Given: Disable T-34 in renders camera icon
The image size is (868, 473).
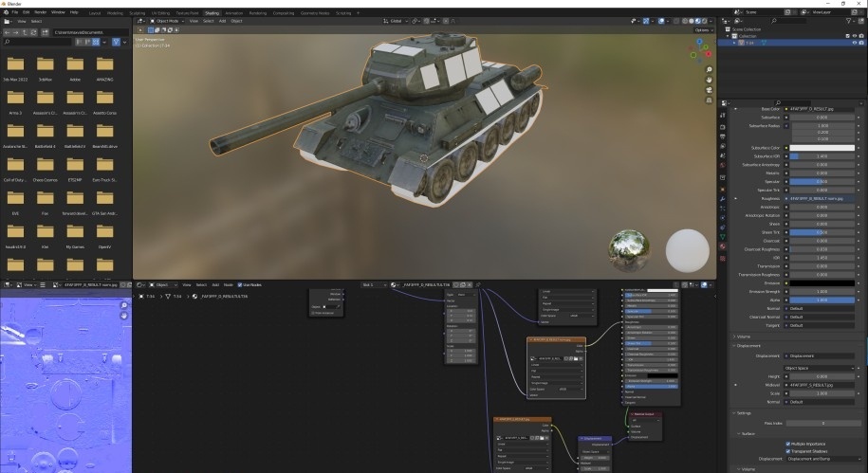Looking at the screenshot, I should [860, 43].
